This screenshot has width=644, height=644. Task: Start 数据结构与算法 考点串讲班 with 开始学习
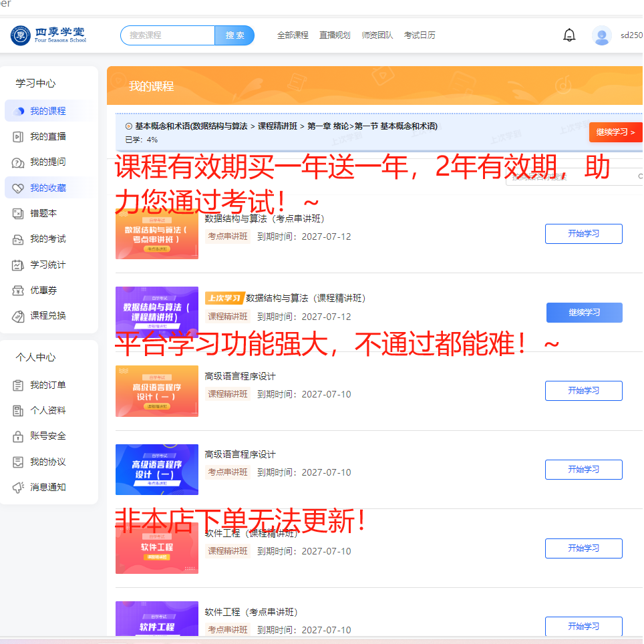584,234
